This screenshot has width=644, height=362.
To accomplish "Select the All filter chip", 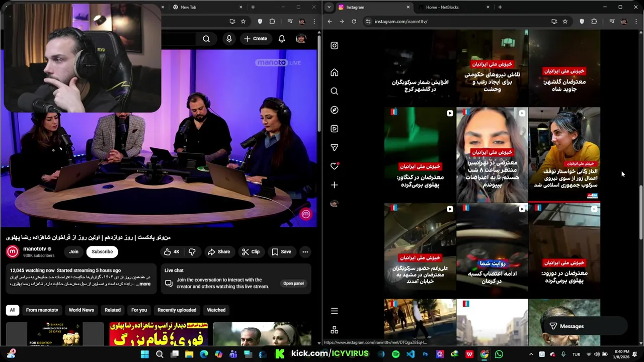I will [x=13, y=310].
